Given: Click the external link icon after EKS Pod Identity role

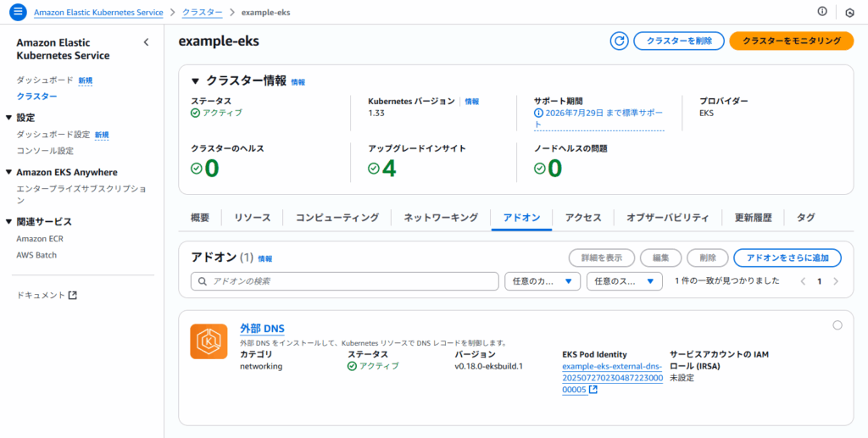Looking at the screenshot, I should coord(593,390).
